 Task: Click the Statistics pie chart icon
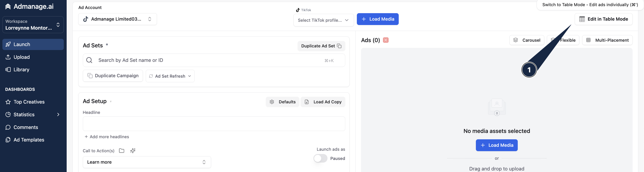coord(8,115)
